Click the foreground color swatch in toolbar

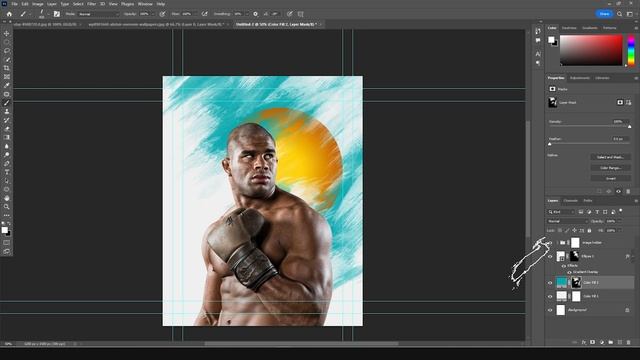pyautogui.click(x=4, y=230)
